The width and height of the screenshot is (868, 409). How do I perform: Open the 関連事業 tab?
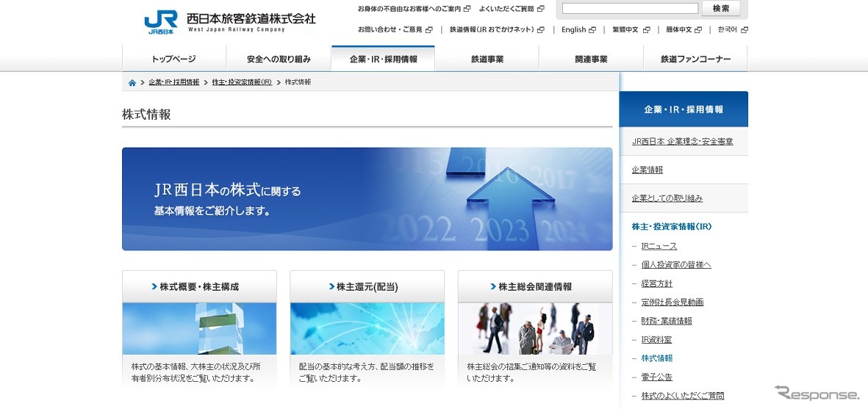coord(591,59)
